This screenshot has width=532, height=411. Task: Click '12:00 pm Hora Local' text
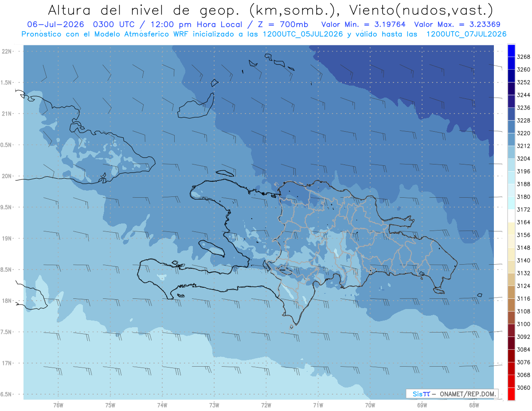coord(196,24)
